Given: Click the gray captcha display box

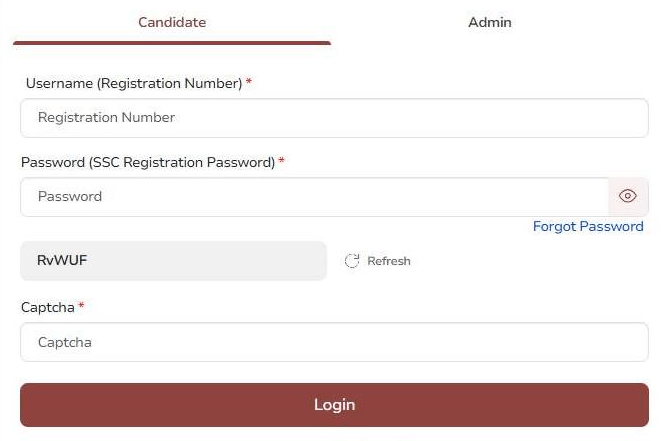Looking at the screenshot, I should point(200,261).
